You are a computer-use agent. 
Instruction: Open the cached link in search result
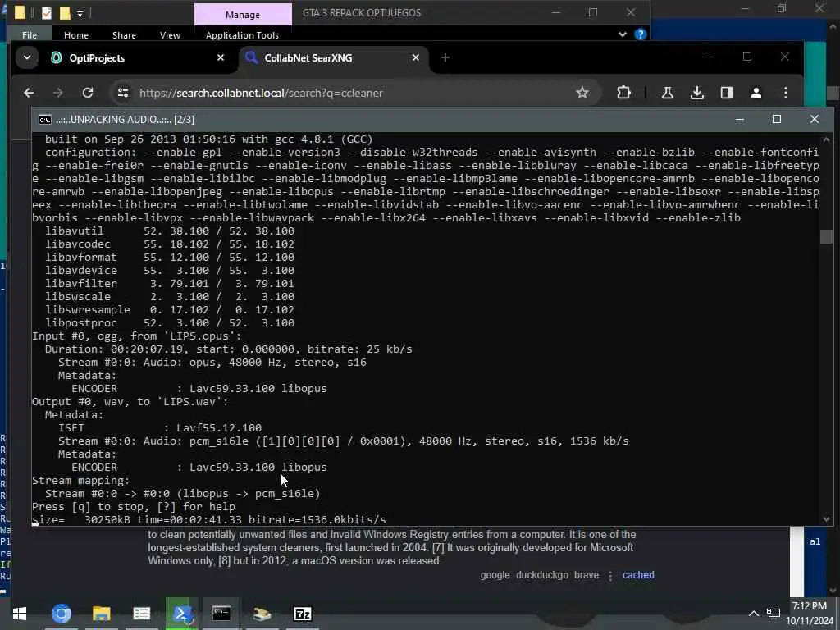pos(638,575)
